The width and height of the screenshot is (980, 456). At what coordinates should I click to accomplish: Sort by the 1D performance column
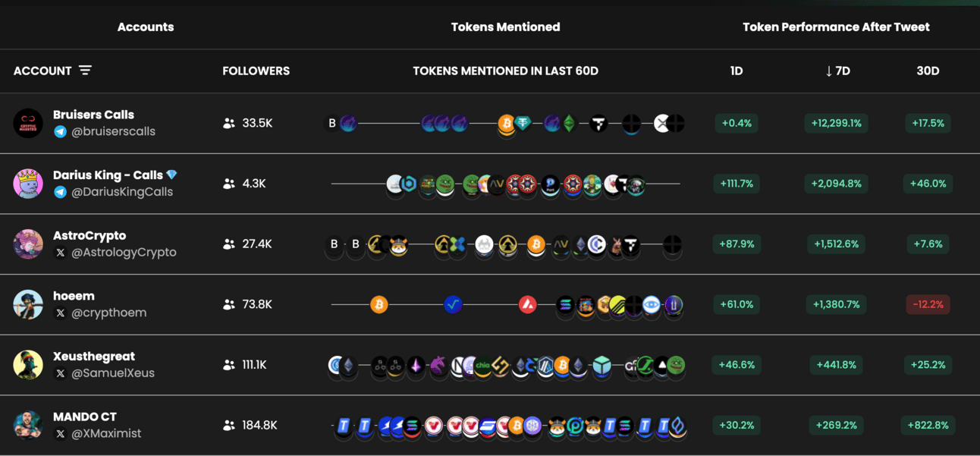point(736,71)
